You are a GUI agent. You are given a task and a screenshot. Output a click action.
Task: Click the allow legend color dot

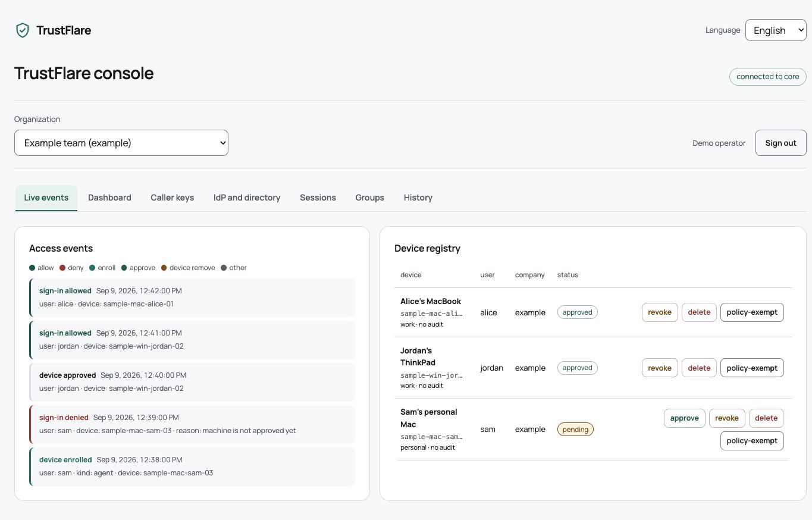(32, 268)
